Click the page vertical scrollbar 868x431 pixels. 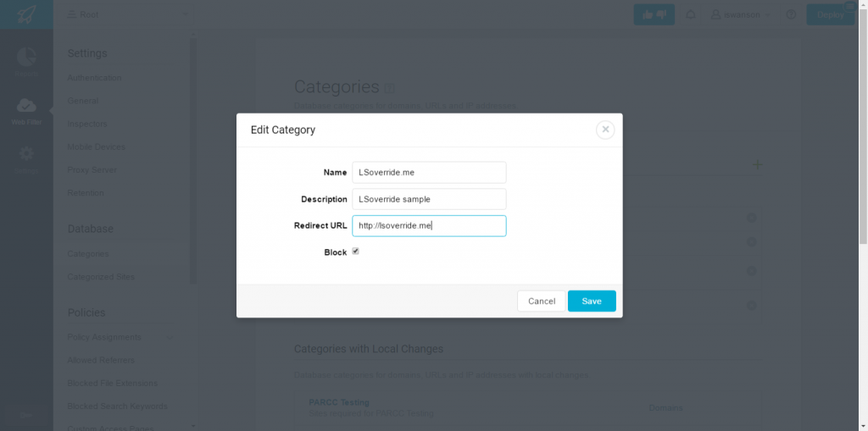point(863,216)
